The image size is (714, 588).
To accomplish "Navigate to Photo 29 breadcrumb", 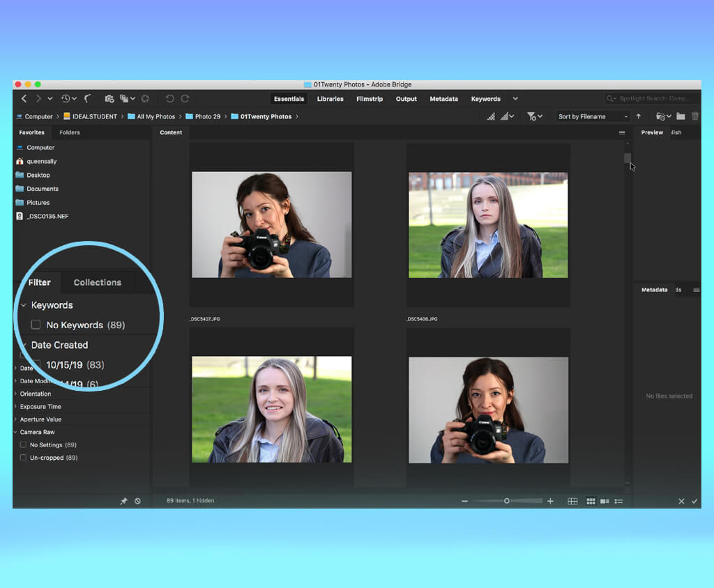I will point(203,116).
